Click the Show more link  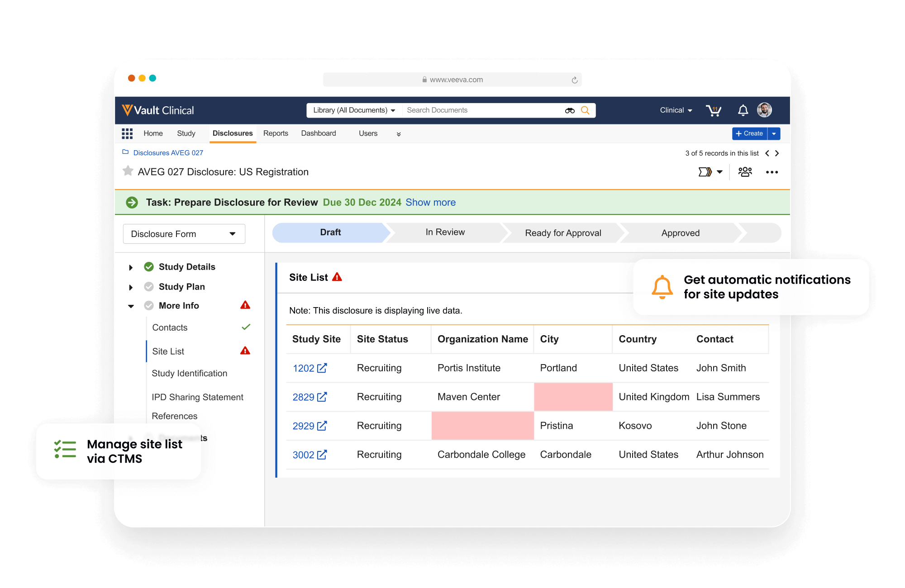point(430,202)
